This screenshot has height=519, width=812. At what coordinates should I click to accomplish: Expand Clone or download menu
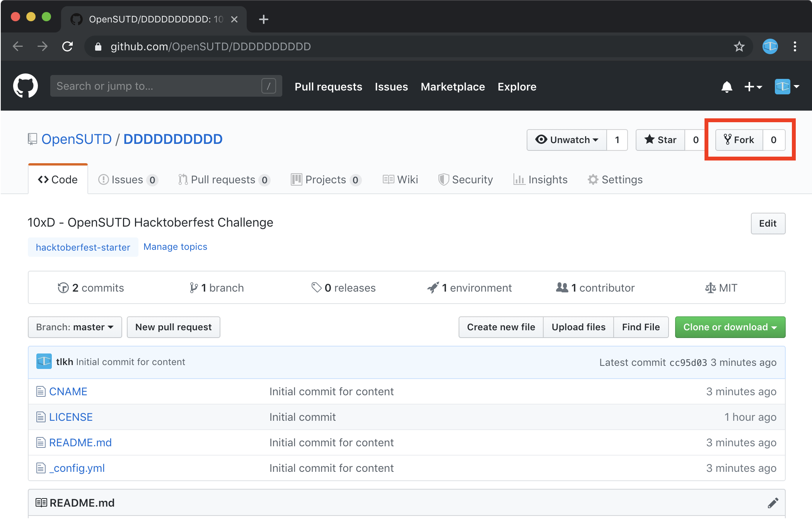coord(730,327)
